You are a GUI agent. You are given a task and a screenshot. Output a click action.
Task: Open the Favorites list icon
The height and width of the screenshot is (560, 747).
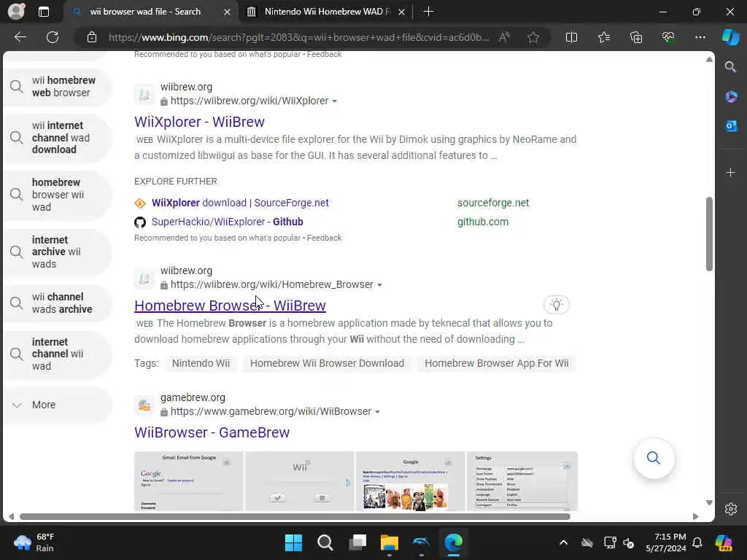[603, 37]
